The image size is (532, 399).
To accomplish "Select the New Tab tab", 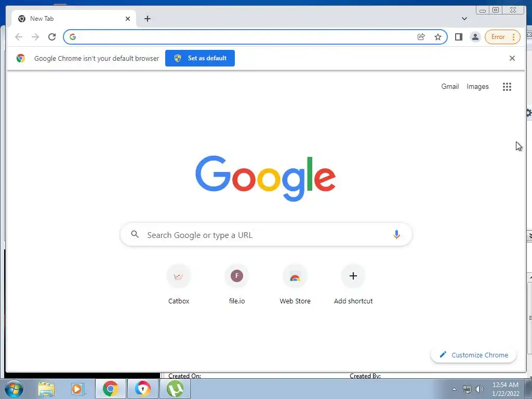I will pyautogui.click(x=74, y=19).
